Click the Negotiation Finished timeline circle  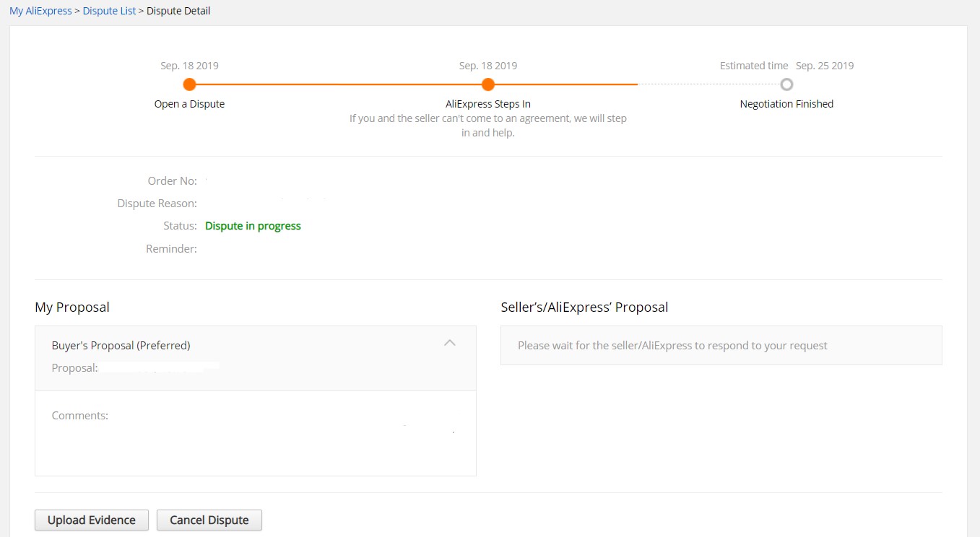tap(786, 84)
